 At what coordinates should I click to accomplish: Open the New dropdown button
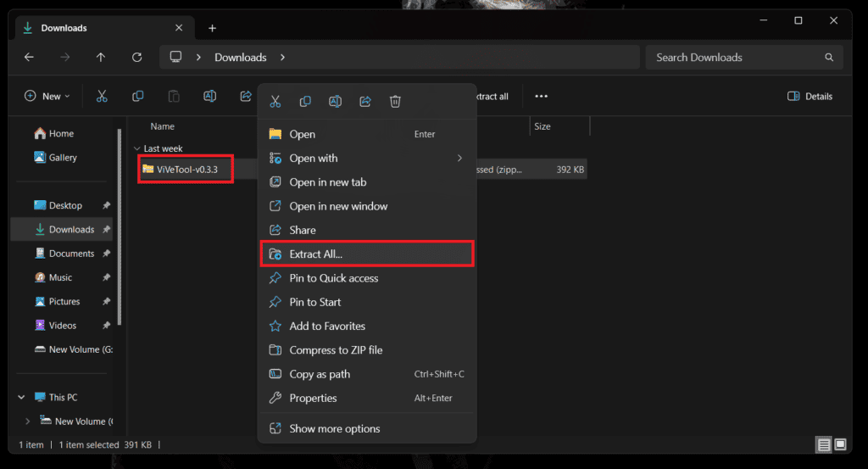pos(47,96)
